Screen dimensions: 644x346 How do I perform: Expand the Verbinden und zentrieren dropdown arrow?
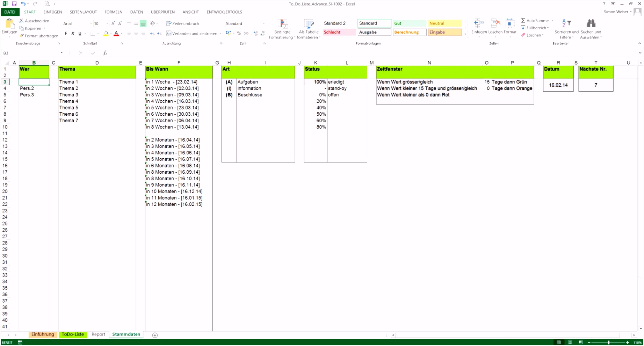(x=220, y=34)
